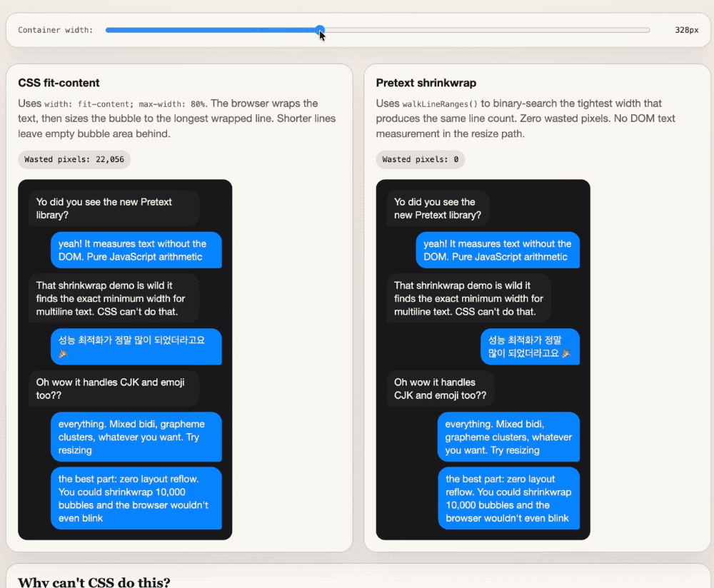This screenshot has height=588, width=714.
Task: Click the walkLineRanges() code text
Action: point(440,103)
